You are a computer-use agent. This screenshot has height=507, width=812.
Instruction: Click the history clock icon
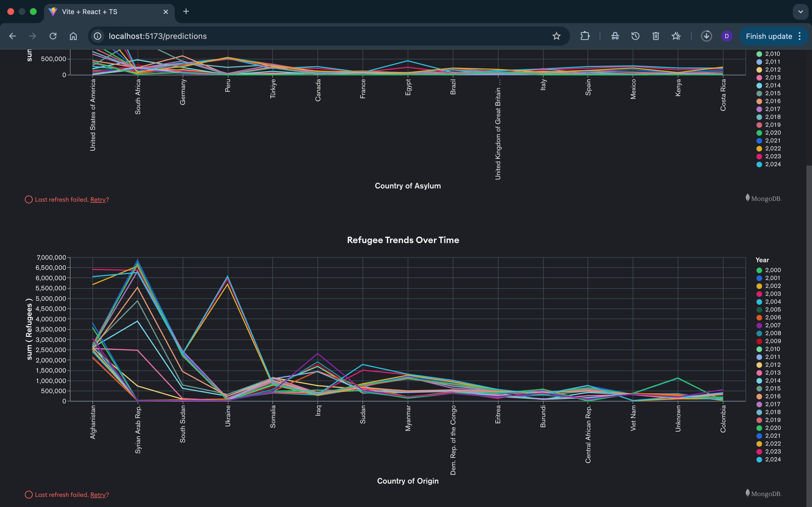click(x=635, y=36)
